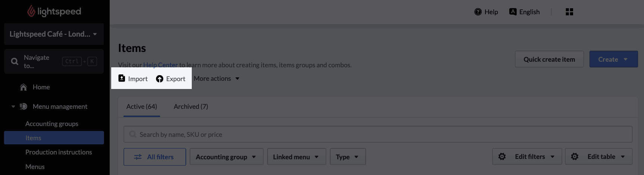Click the Import file icon
Viewport: 644px width, 175px height.
[122, 78]
